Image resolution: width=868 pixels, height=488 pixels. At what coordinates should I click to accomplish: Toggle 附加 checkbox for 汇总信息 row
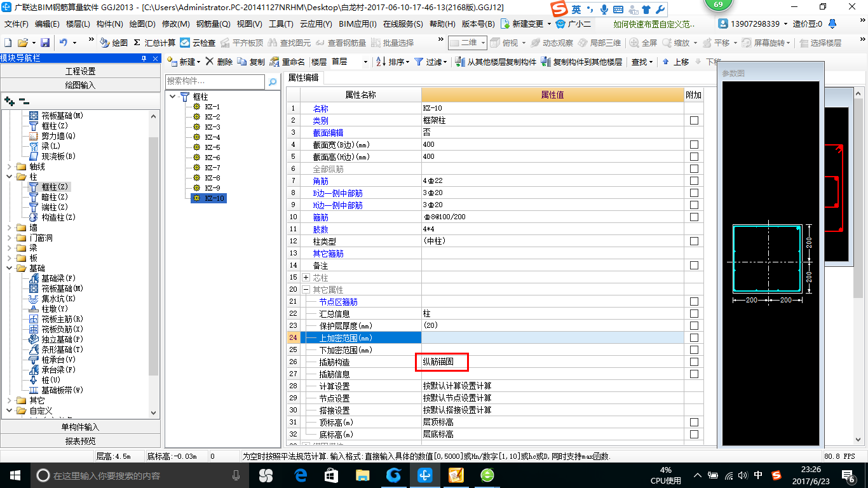[x=694, y=314]
